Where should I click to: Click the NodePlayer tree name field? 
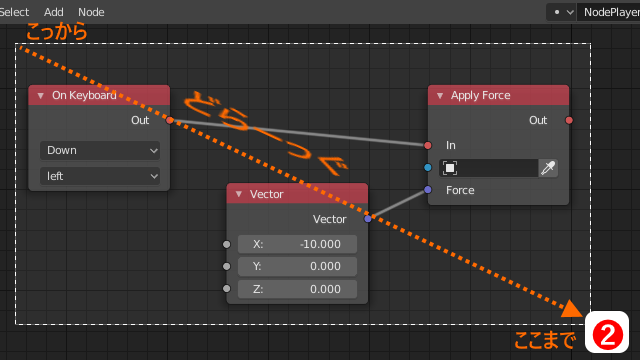click(608, 12)
